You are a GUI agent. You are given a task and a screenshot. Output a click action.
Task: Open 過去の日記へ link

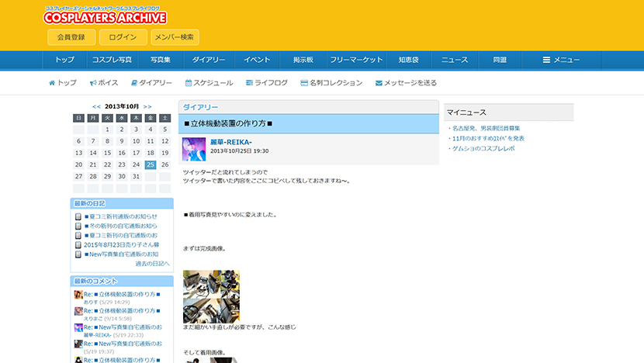(152, 264)
